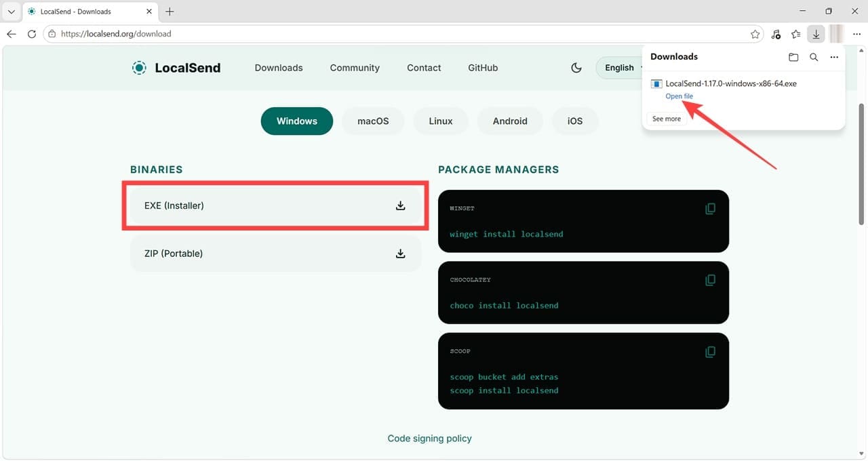Click LocalSend-1.17.0-windows-x86-64.exe filename
Screen dimensions: 868x461
click(731, 84)
